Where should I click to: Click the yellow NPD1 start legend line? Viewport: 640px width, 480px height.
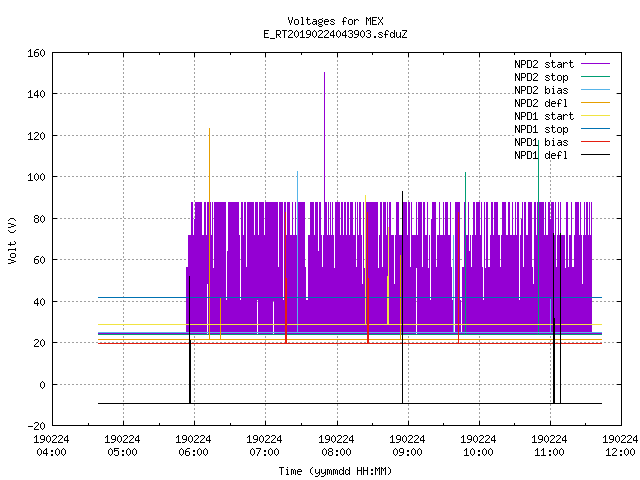(595, 116)
